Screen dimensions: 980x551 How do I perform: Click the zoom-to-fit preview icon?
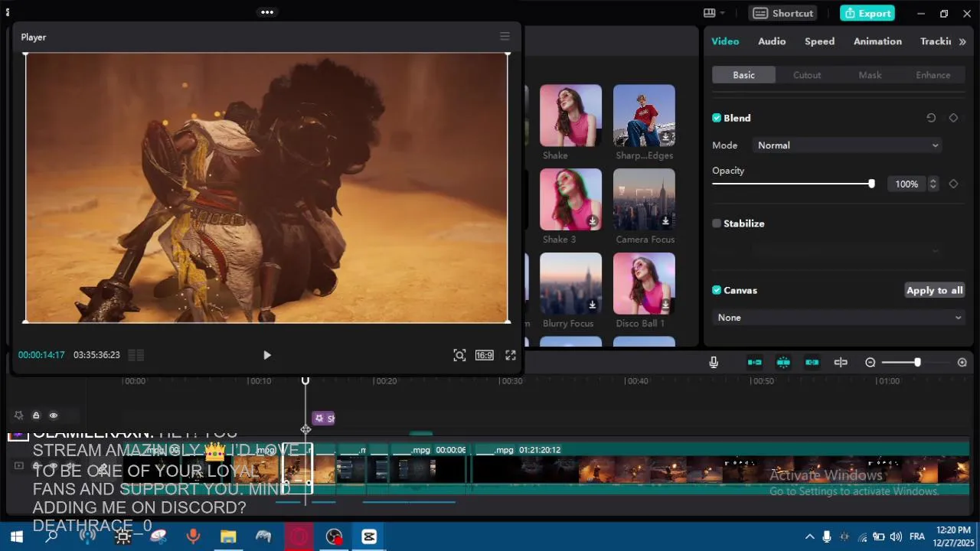point(459,355)
